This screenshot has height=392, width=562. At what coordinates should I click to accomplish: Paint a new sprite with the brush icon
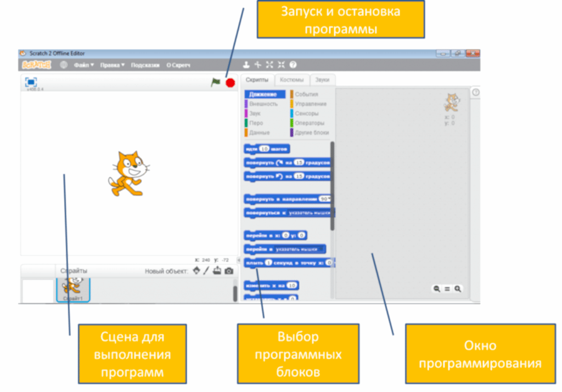(206, 271)
